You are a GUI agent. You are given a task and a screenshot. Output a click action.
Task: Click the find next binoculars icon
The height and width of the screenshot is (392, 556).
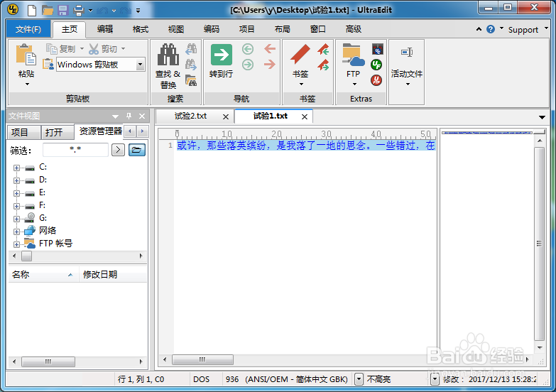tap(191, 64)
